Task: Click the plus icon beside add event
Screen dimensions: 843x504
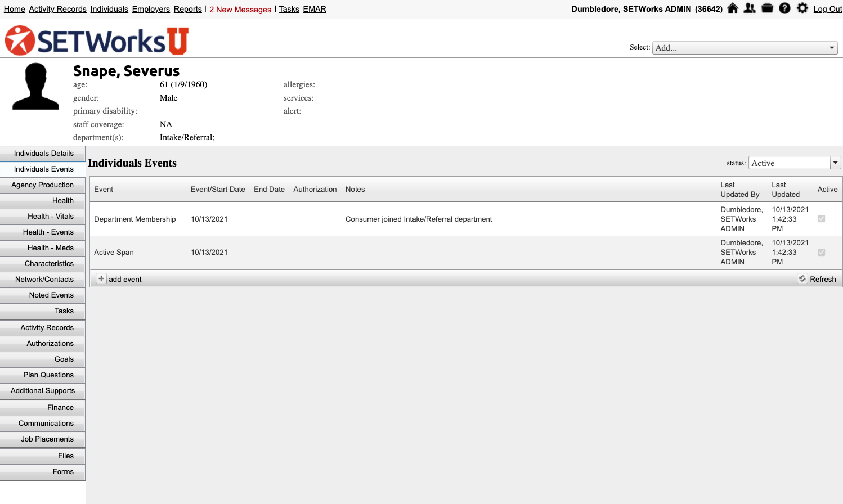Action: (x=101, y=278)
